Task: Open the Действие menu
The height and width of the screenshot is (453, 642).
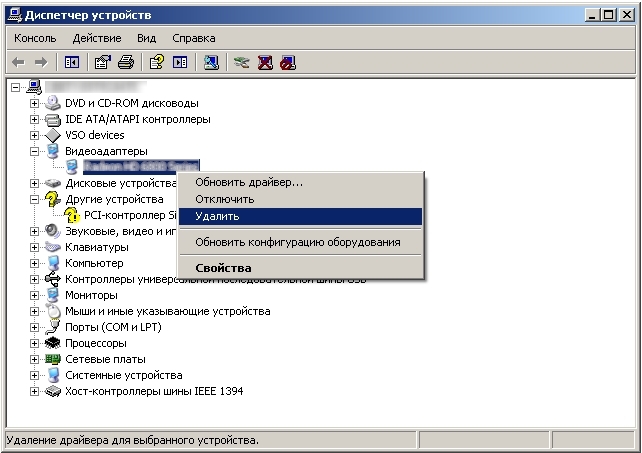Action: point(97,38)
